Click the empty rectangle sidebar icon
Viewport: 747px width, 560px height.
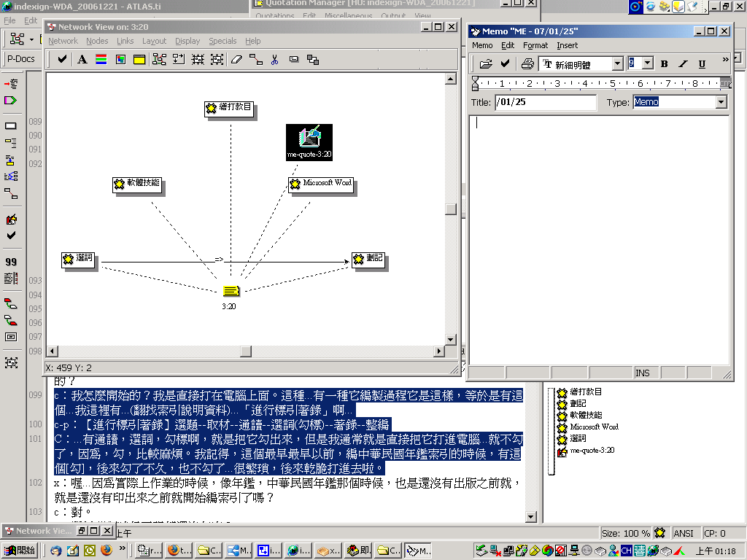click(x=10, y=125)
